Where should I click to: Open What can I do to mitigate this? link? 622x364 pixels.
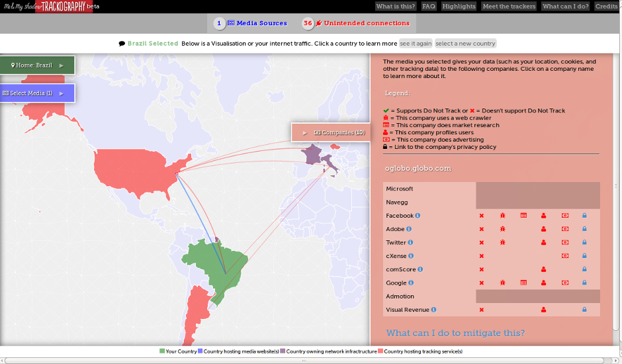coord(455,333)
